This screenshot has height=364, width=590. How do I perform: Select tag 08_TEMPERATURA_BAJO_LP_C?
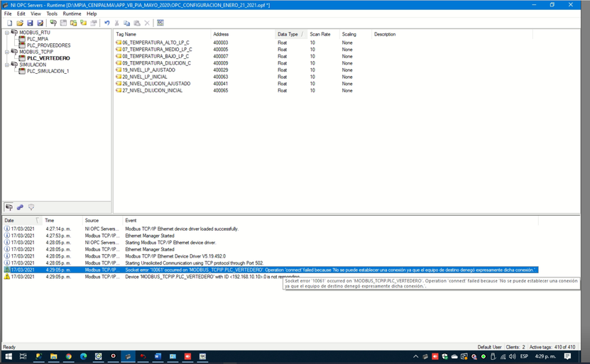155,56
